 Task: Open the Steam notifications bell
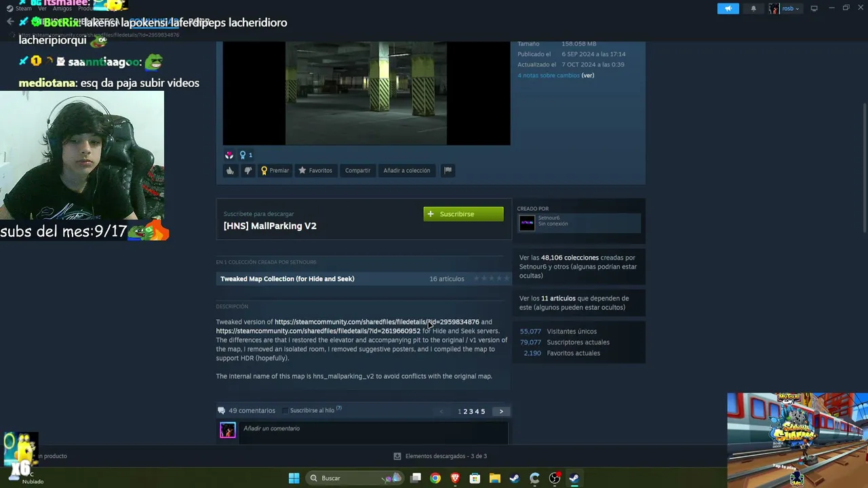753,9
